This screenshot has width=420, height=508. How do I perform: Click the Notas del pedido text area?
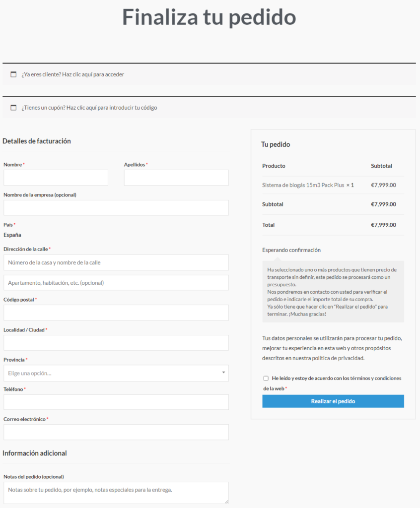116,492
